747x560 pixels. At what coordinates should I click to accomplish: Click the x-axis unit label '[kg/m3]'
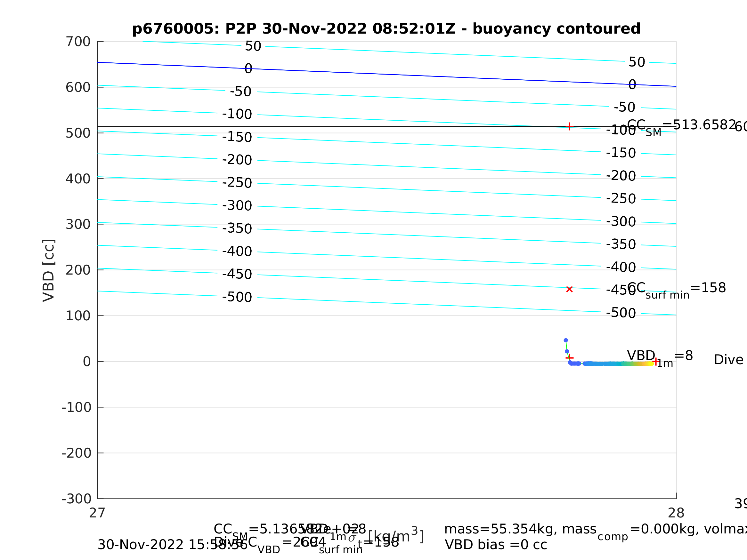click(396, 536)
